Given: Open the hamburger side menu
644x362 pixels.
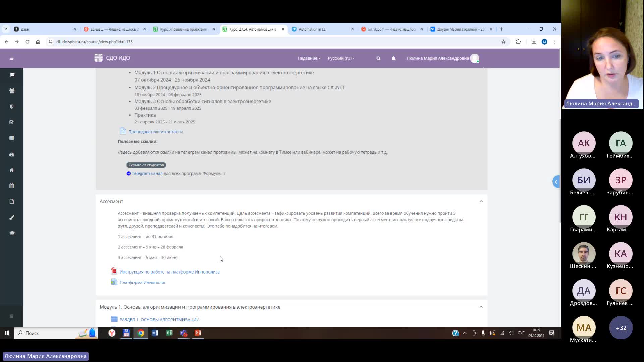Looking at the screenshot, I should pyautogui.click(x=12, y=58).
